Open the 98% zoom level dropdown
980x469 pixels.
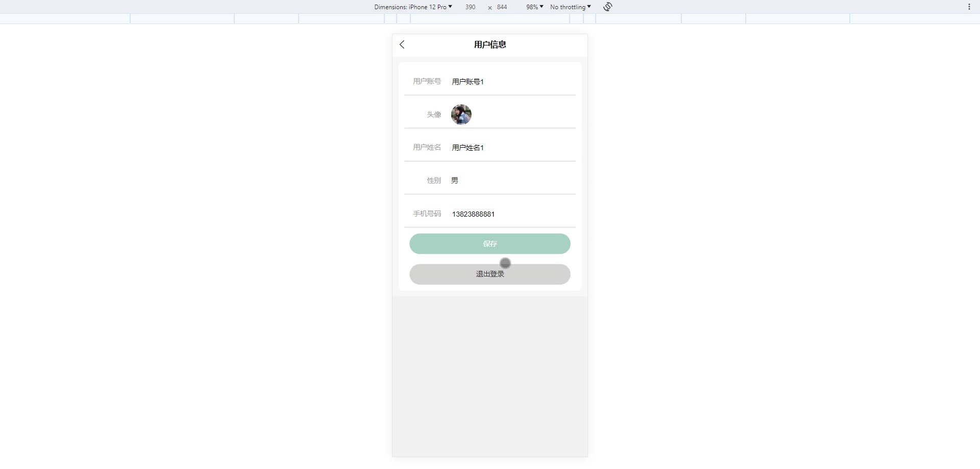click(x=534, y=7)
